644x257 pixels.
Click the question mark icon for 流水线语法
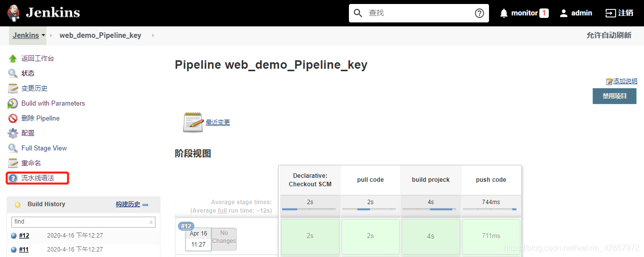[13, 178]
